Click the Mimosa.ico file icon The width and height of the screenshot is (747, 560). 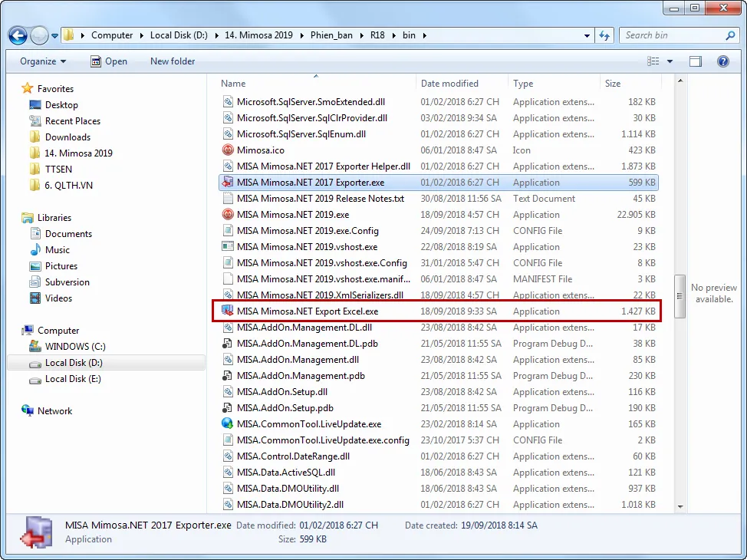point(228,150)
